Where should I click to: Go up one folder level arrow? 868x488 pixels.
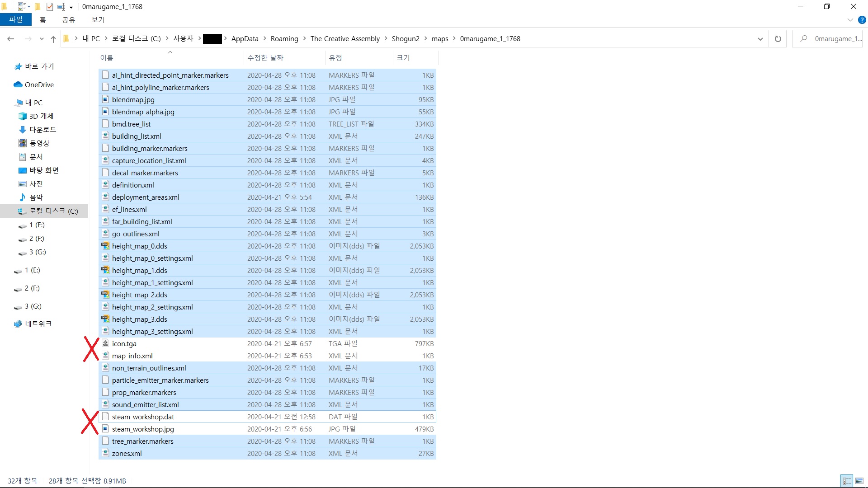[x=53, y=39]
